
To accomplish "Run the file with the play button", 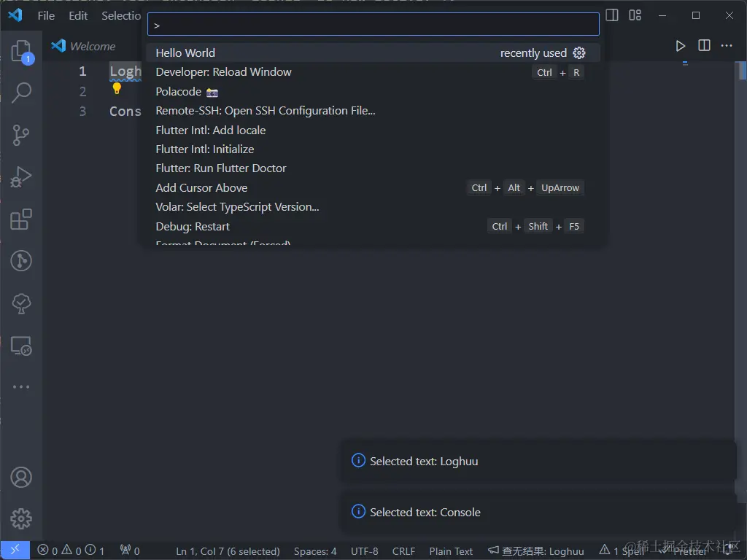I will click(681, 46).
